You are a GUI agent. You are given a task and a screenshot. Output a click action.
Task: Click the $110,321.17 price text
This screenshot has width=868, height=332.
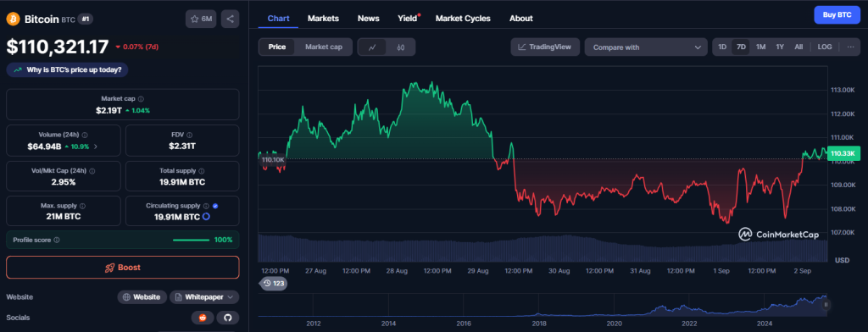coord(58,47)
